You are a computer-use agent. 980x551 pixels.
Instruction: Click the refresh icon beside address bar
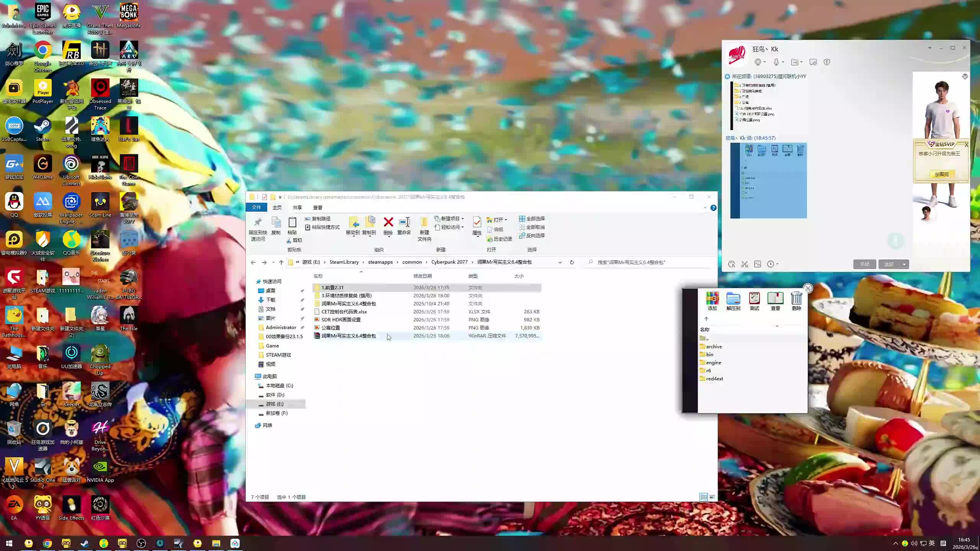click(572, 262)
